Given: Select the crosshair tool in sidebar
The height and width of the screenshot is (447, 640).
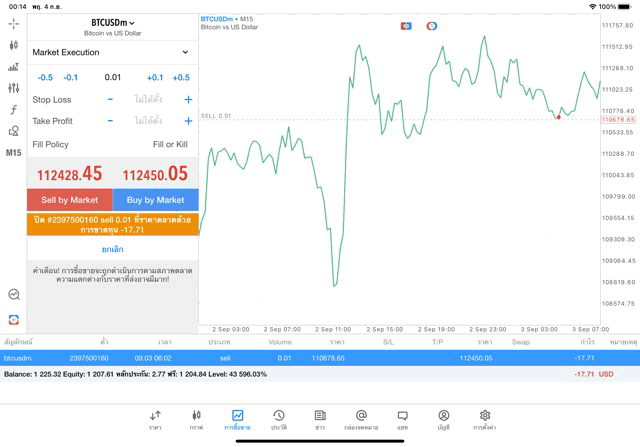Looking at the screenshot, I should 14,23.
